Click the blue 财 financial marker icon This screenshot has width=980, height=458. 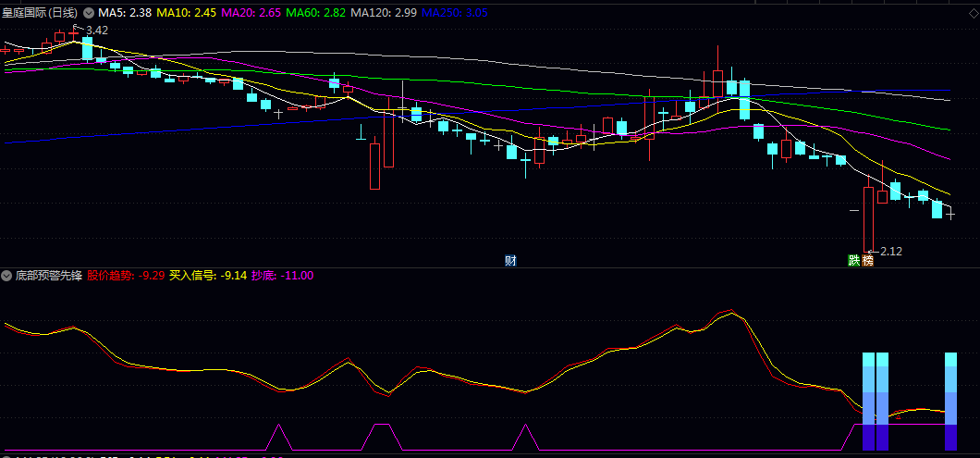pyautogui.click(x=510, y=260)
